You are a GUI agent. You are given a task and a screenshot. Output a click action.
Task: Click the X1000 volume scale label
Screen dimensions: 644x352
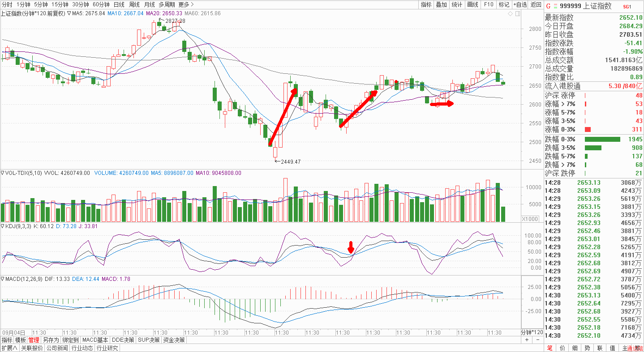tap(530, 219)
